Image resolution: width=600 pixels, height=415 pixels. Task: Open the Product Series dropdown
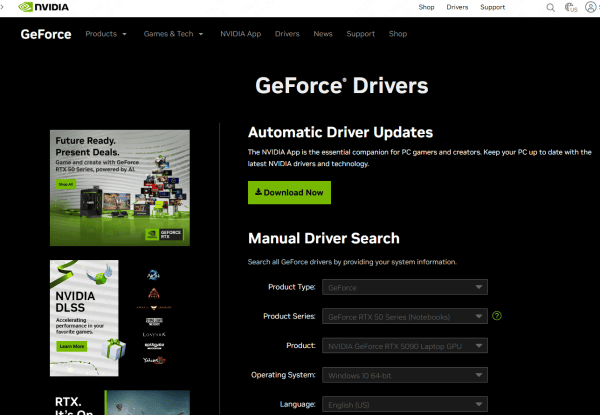tap(405, 316)
